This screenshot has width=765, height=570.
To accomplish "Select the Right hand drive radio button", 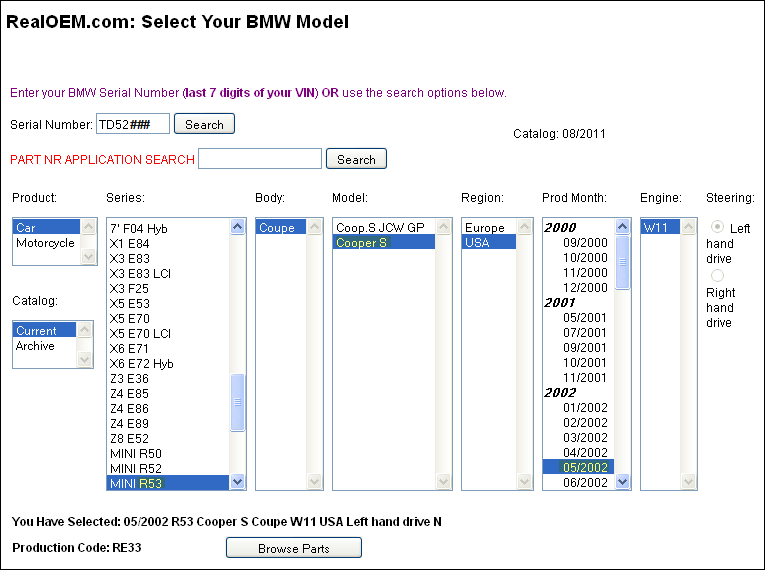I will [x=717, y=276].
